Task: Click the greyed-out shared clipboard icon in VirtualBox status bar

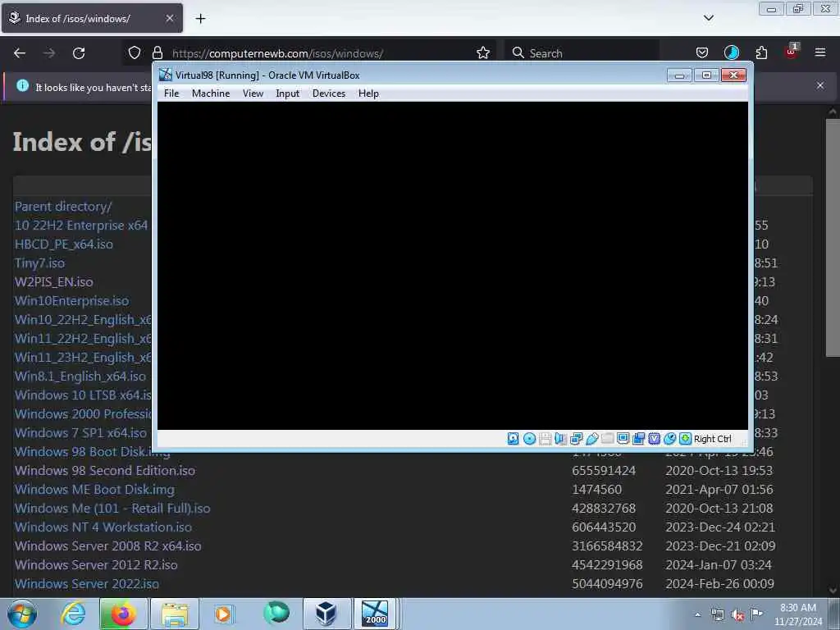Action: coord(608,439)
